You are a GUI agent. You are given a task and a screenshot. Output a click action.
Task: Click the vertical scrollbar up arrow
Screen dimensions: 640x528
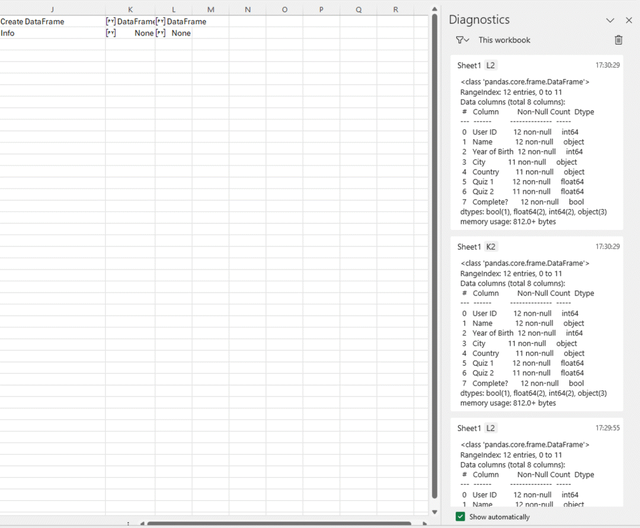click(435, 9)
